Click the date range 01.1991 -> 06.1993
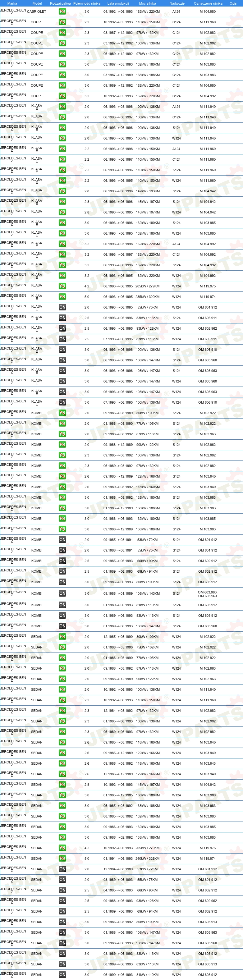The image size is (243, 980). click(118, 859)
